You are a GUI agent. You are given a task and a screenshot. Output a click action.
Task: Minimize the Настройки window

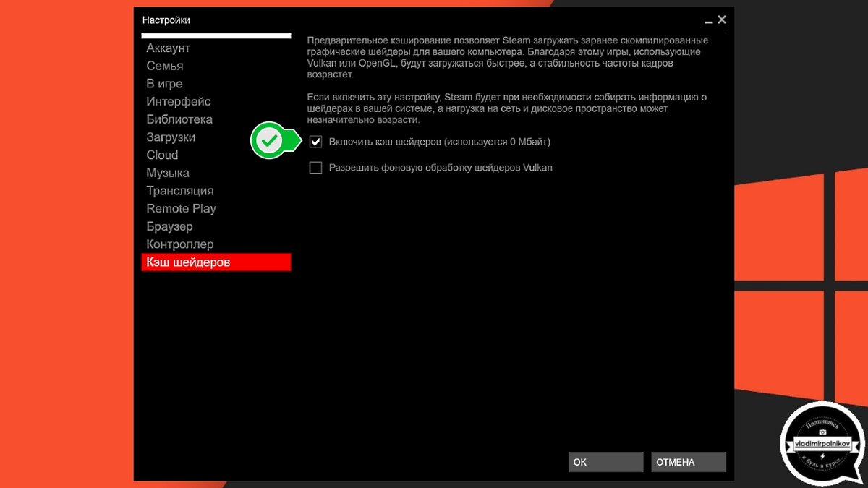709,21
